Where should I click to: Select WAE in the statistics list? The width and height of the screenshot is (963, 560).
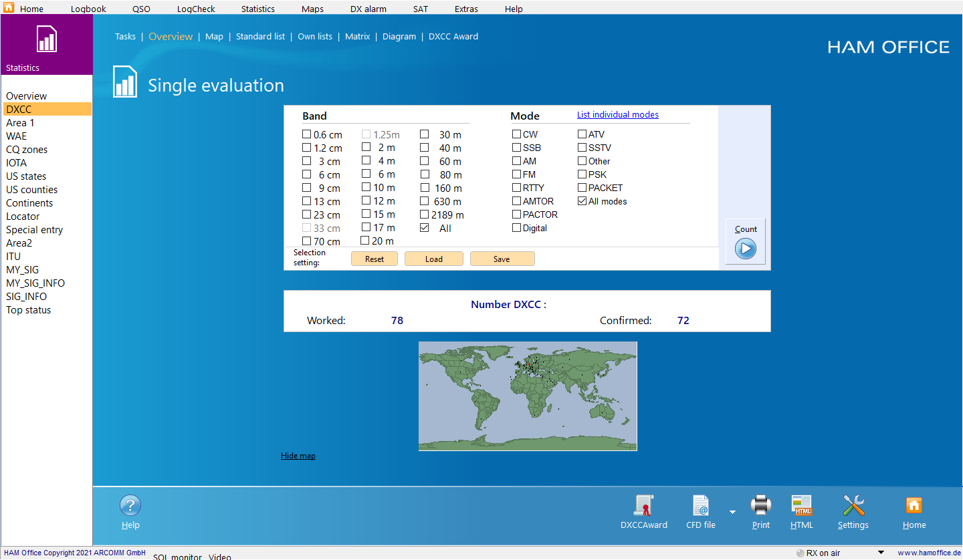coord(17,136)
